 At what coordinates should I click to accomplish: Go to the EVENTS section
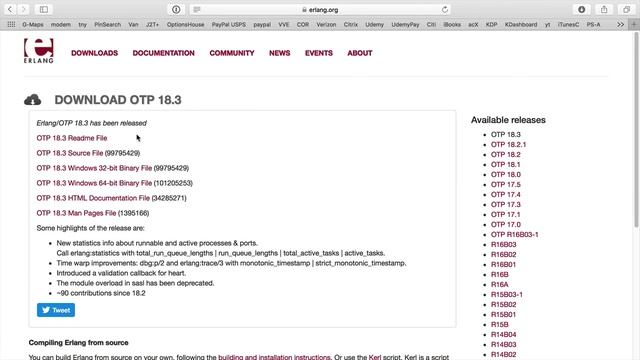(319, 53)
